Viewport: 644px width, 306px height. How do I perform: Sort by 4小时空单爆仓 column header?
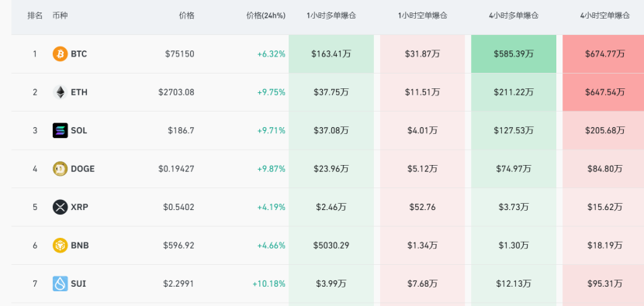pos(604,15)
